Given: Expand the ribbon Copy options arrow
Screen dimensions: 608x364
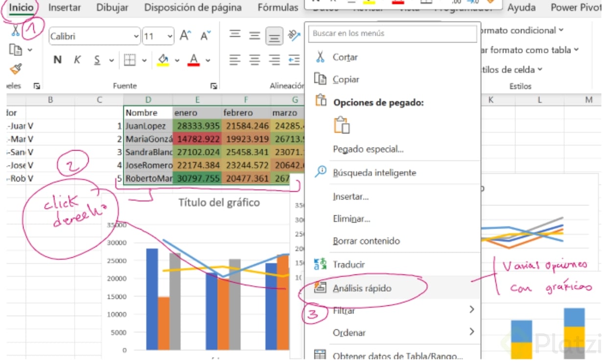Looking at the screenshot, I should (30, 49).
